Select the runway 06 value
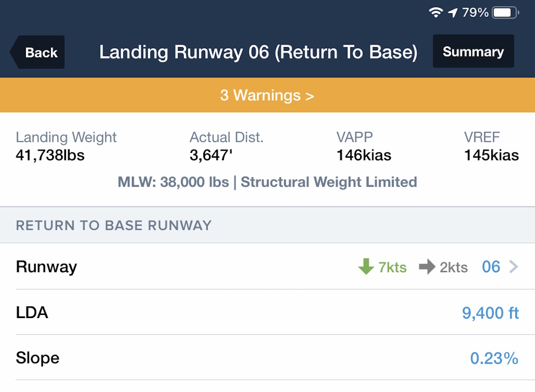This screenshot has width=535, height=392. [491, 267]
